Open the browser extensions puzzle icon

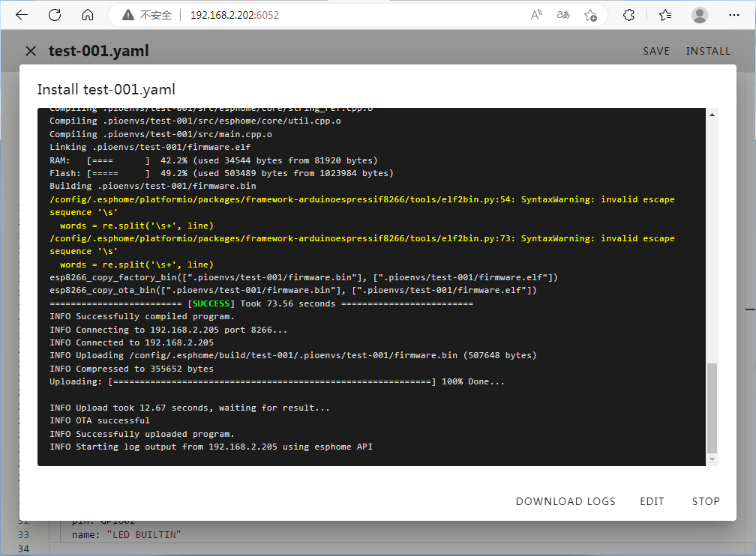point(629,15)
